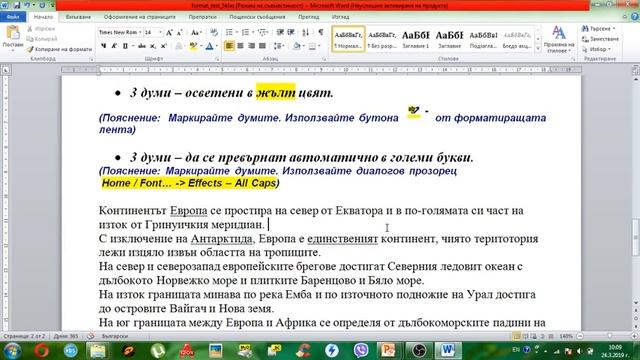The image size is (640, 360).
Task: Toggle bold formatting
Action: [104, 46]
